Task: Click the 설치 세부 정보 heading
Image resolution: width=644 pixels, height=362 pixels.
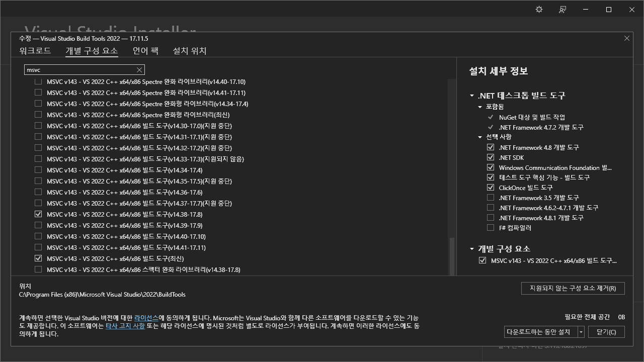Action: pos(498,71)
